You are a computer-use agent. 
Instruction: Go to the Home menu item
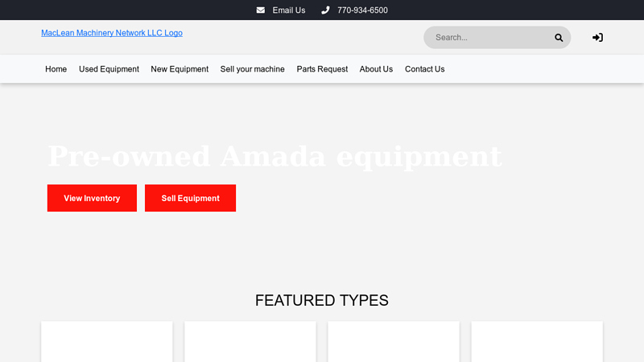click(x=56, y=69)
